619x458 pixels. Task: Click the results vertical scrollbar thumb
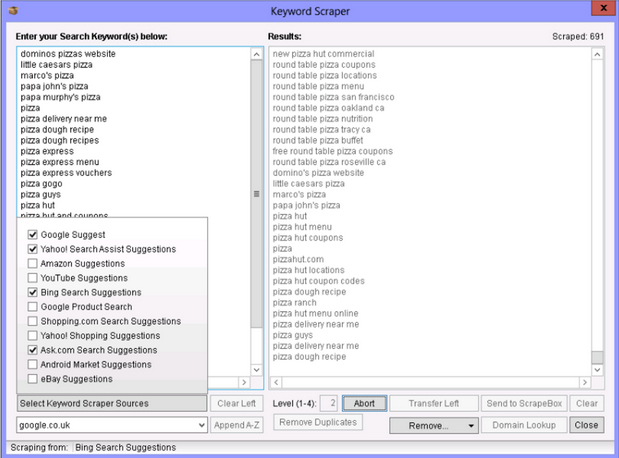click(x=597, y=357)
